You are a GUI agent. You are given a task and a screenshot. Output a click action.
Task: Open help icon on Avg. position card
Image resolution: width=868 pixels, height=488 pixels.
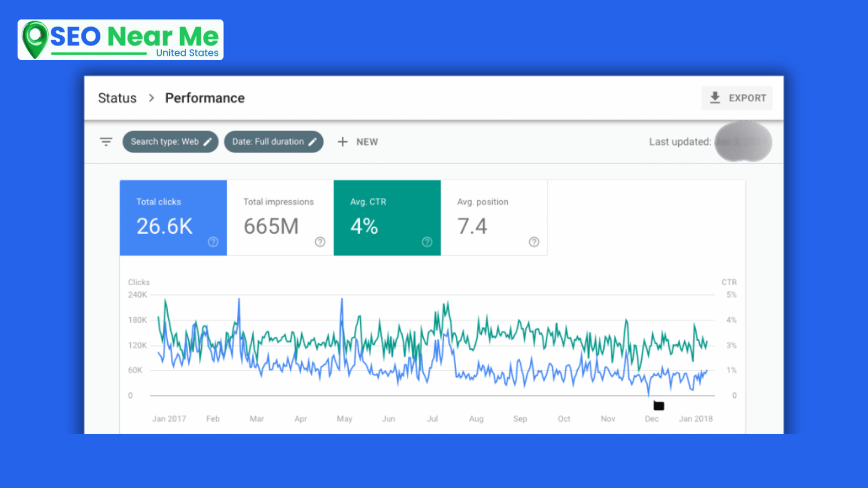[534, 242]
